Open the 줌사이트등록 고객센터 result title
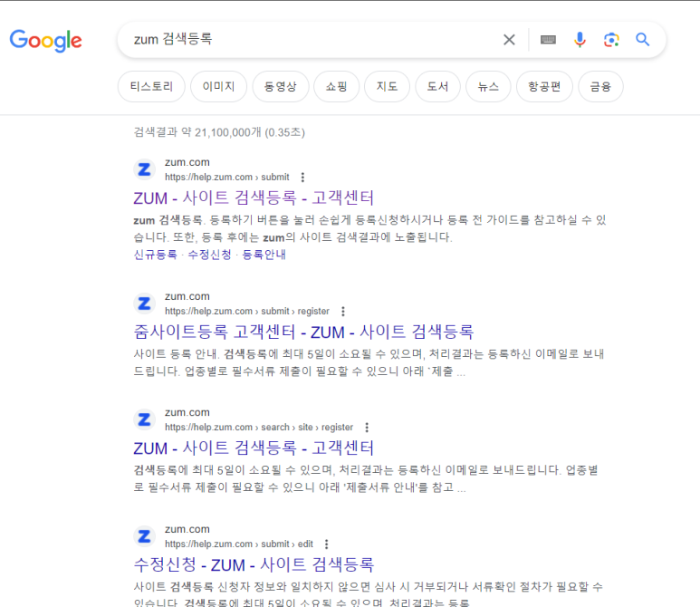700x607 pixels. click(303, 332)
